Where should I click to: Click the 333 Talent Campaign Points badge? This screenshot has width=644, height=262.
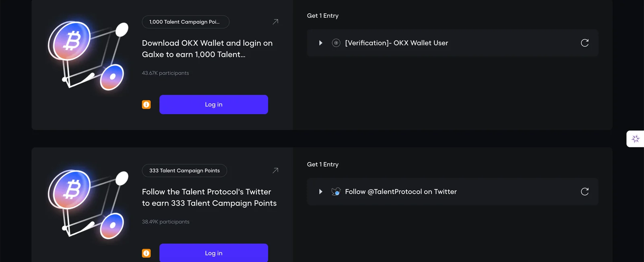pyautogui.click(x=184, y=170)
